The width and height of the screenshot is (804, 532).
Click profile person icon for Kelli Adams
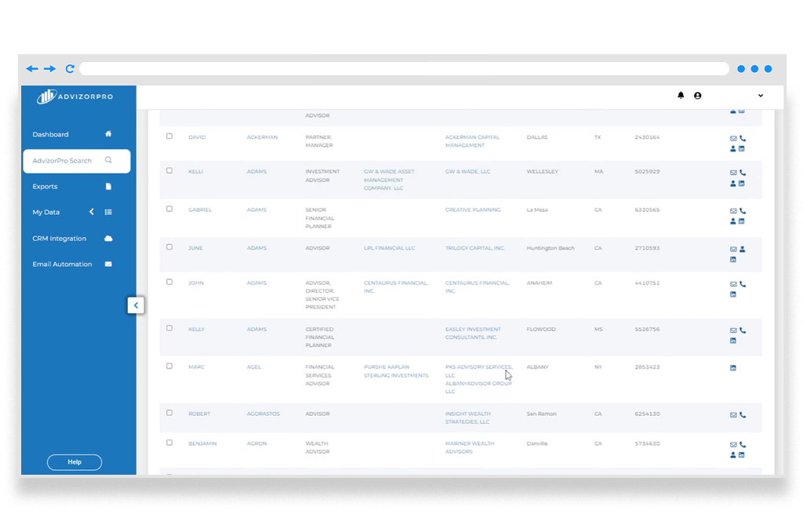733,184
